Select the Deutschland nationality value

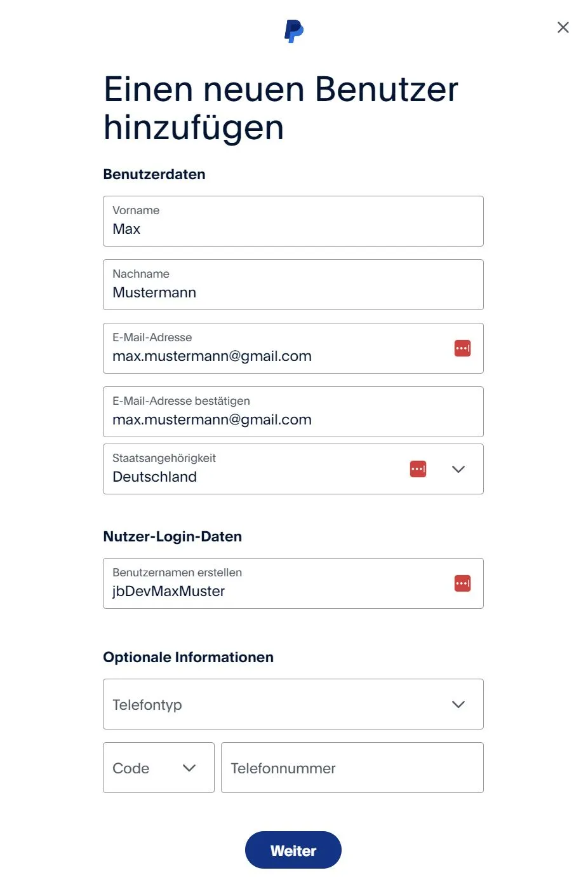click(x=154, y=477)
